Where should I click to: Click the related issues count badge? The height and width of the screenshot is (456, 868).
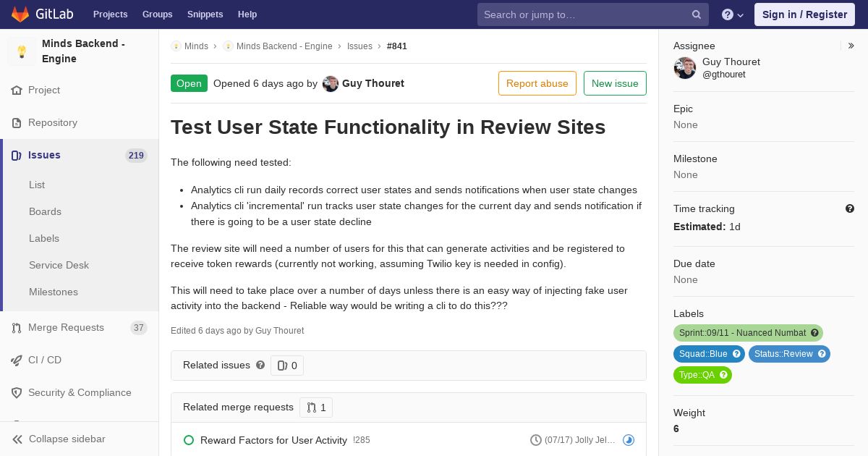287,366
